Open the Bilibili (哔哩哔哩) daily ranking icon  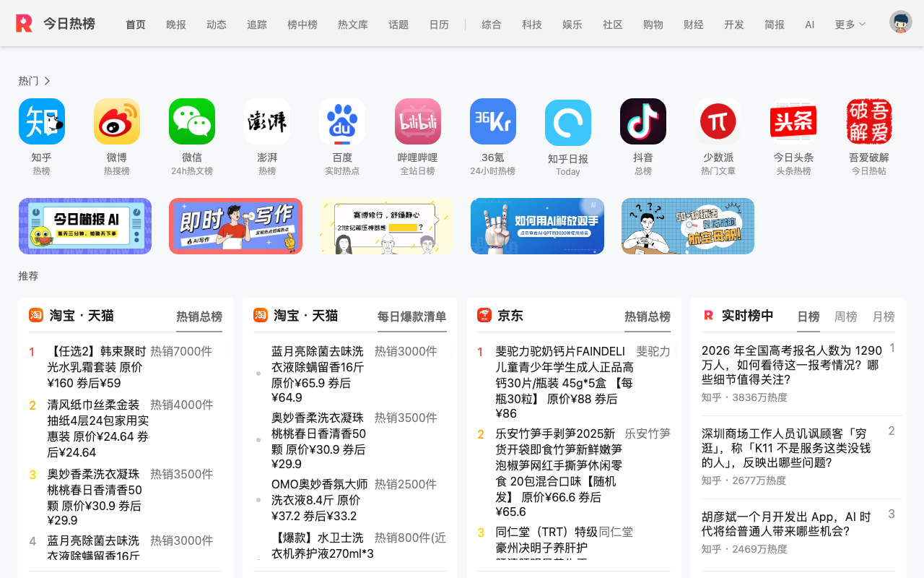[418, 121]
